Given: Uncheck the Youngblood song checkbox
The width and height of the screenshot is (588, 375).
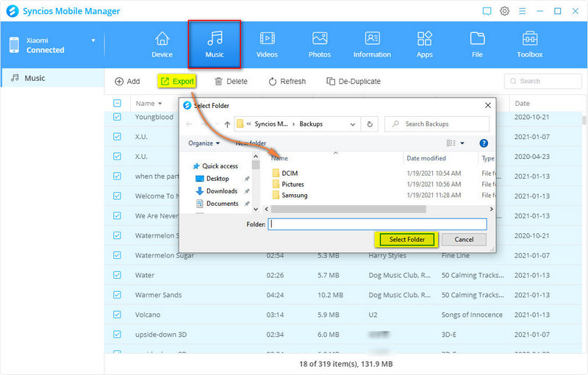Looking at the screenshot, I should tap(117, 117).
